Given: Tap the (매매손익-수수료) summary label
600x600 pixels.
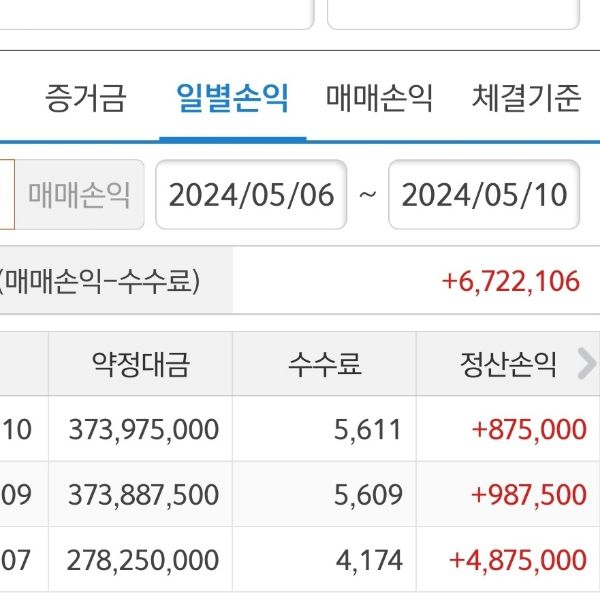Looking at the screenshot, I should 100,282.
